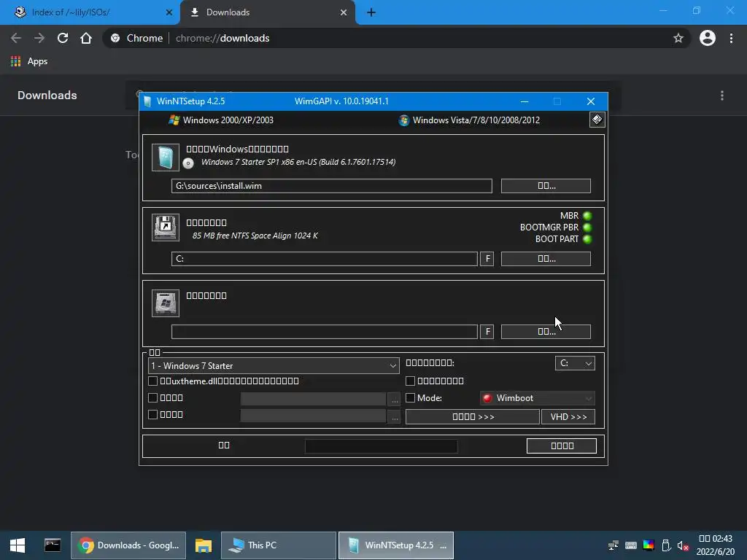
Task: Open the taskbar clock showing 02:43
Action: click(x=716, y=545)
